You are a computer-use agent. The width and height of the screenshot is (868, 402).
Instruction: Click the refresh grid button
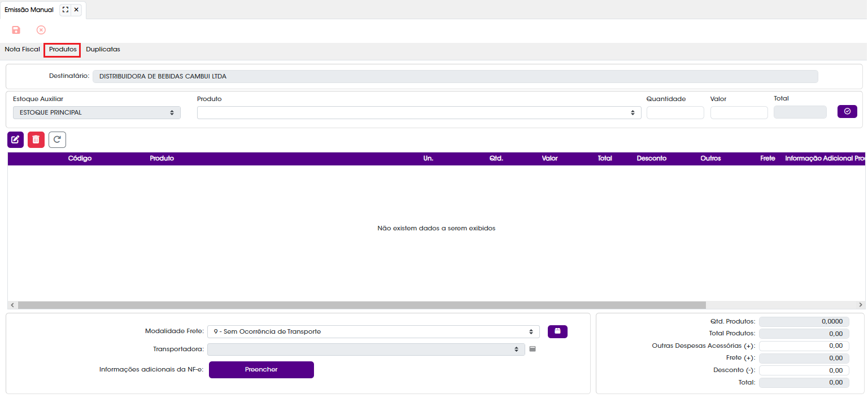[x=57, y=139]
